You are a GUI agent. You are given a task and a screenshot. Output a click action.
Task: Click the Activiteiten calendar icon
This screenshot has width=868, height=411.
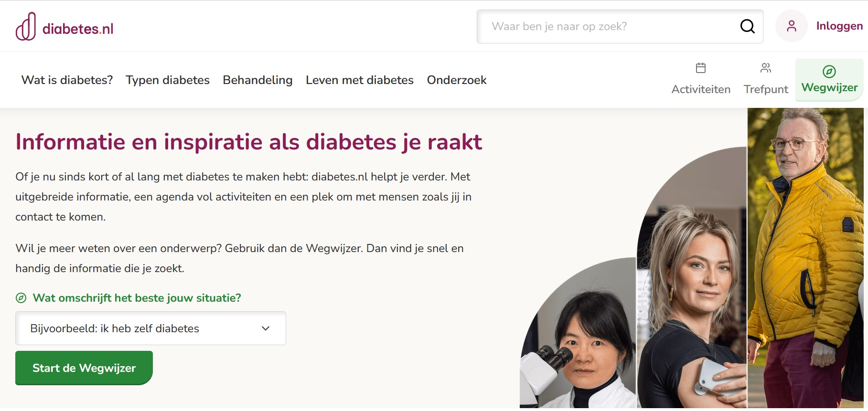point(701,68)
